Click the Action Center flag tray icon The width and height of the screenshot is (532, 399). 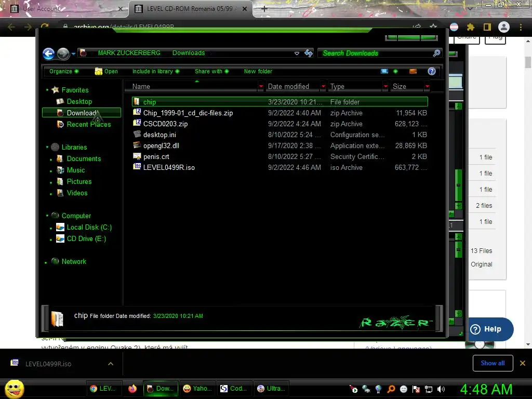point(416,389)
